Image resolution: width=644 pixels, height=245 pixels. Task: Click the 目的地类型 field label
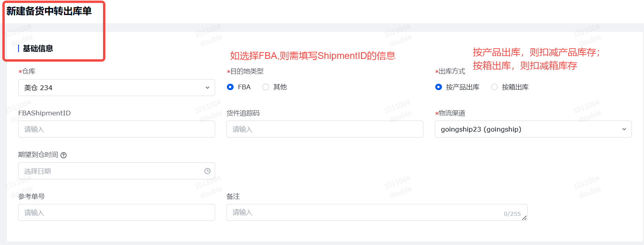(247, 72)
